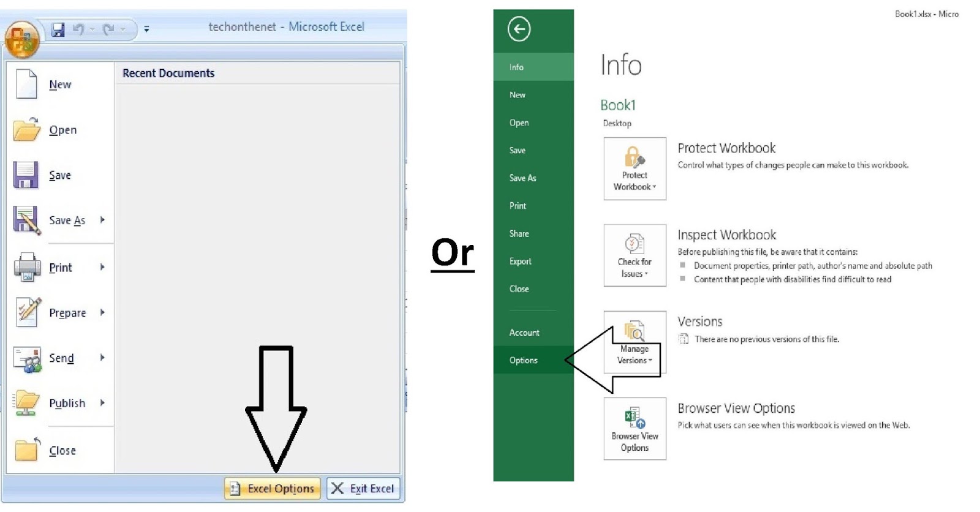Click the Undo arrow in Quick Access toolbar
Viewport: 980px width, 512px height.
[x=78, y=29]
